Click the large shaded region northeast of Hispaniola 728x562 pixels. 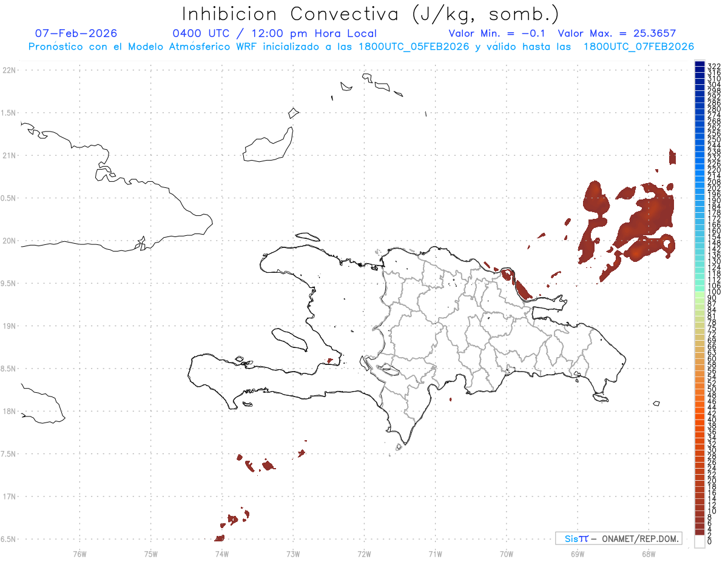643,227
